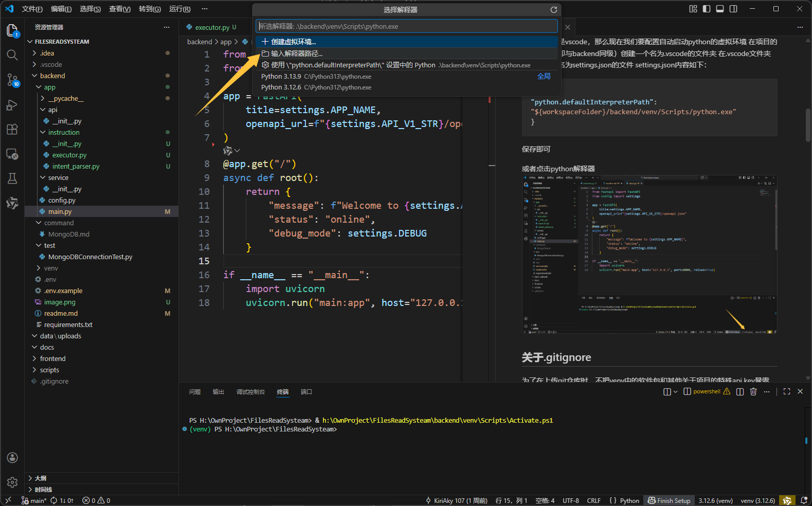Expand the frontend folder
Viewport: 812px width, 506px height.
52,358
